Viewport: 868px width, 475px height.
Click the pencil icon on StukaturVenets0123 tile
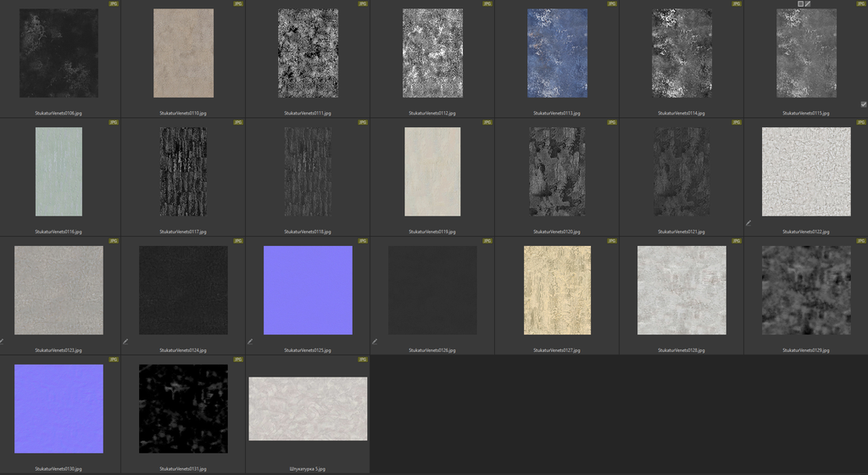(x=2, y=341)
